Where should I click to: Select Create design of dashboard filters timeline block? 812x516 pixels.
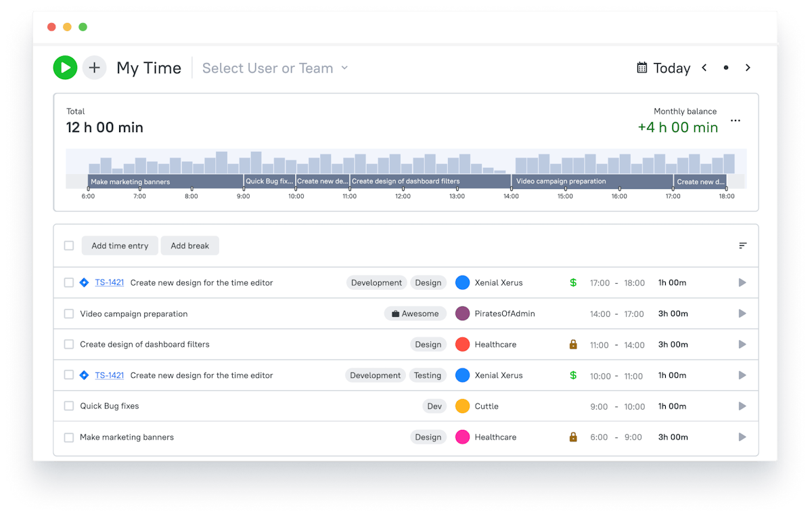[x=430, y=181]
